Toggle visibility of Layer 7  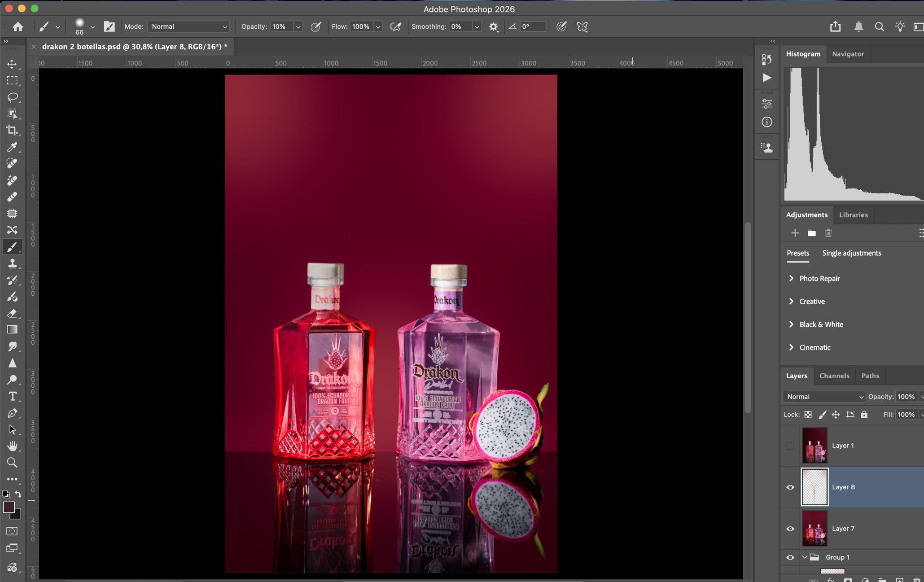[790, 529]
